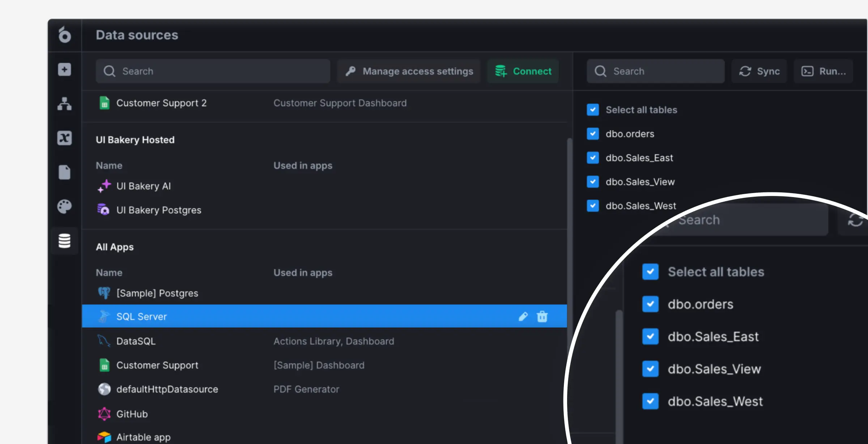Select [Sample] Postgres data source
Viewport: 868px width, 444px height.
[324, 293]
